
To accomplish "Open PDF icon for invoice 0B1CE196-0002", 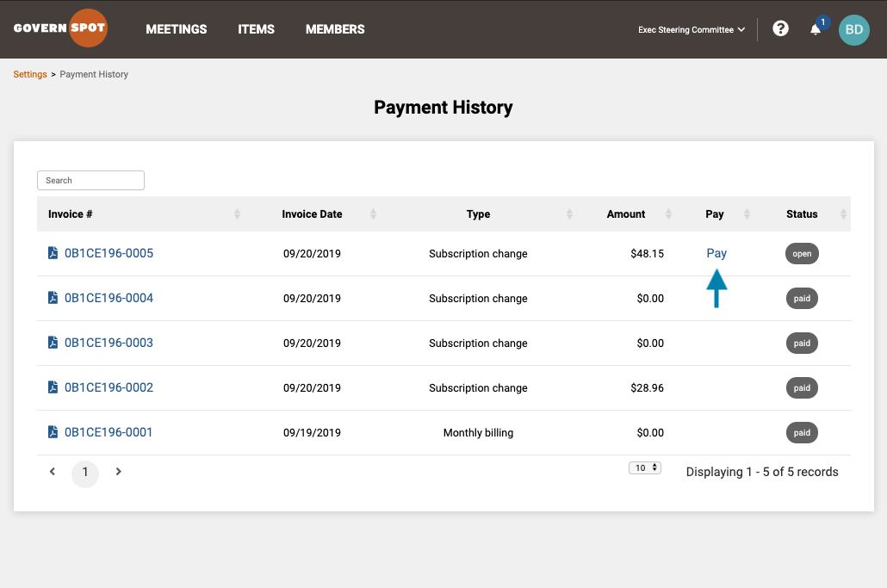I will click(53, 387).
